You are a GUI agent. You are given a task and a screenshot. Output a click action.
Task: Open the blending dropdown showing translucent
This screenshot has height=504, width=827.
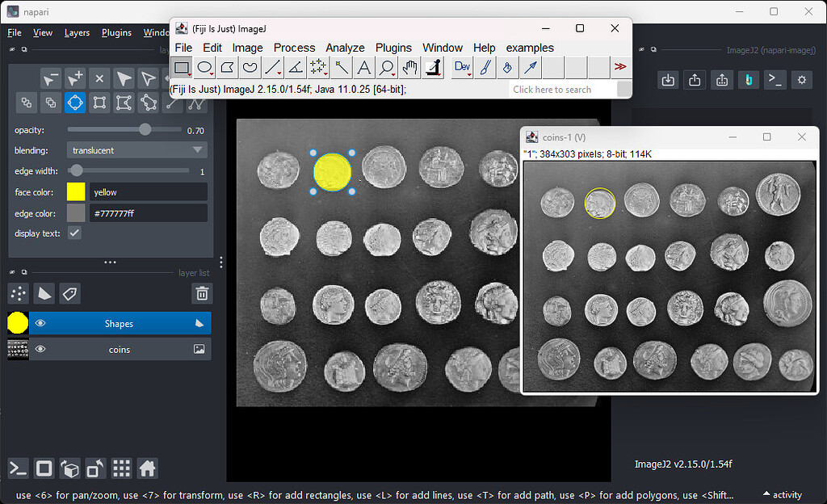136,149
